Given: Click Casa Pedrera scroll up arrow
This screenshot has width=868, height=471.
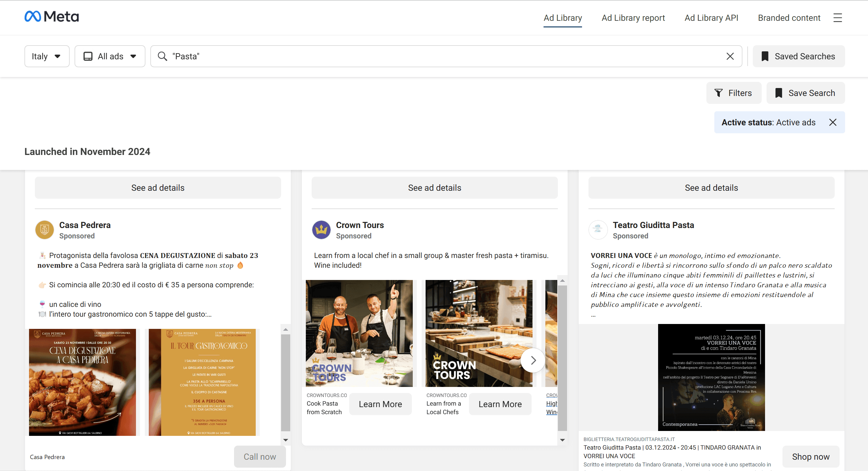Looking at the screenshot, I should point(285,329).
